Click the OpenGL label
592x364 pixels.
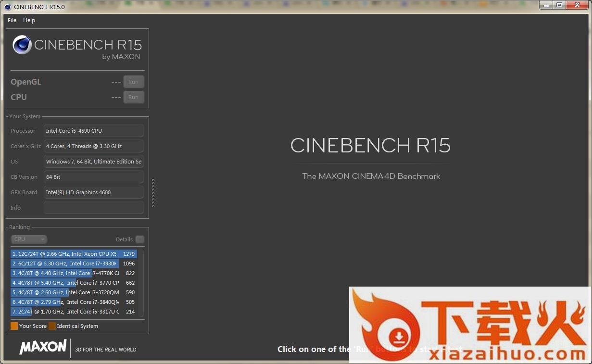(26, 82)
